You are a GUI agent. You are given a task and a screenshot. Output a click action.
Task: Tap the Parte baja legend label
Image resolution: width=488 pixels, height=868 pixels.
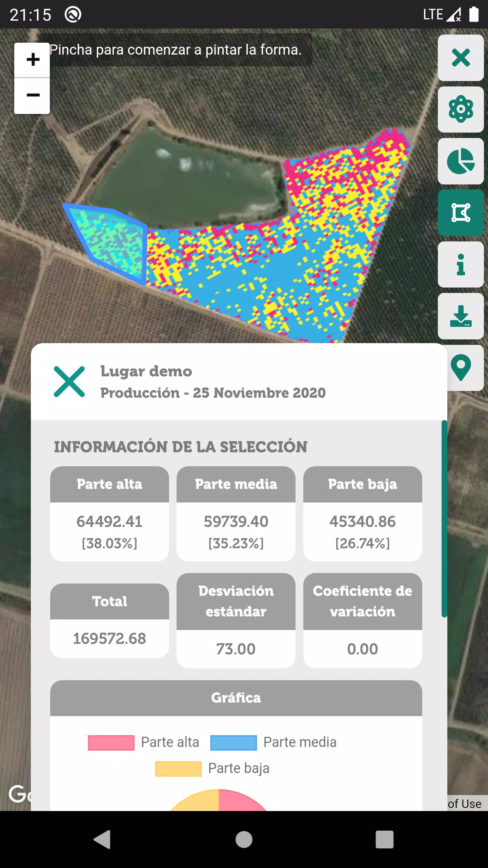coord(239,768)
